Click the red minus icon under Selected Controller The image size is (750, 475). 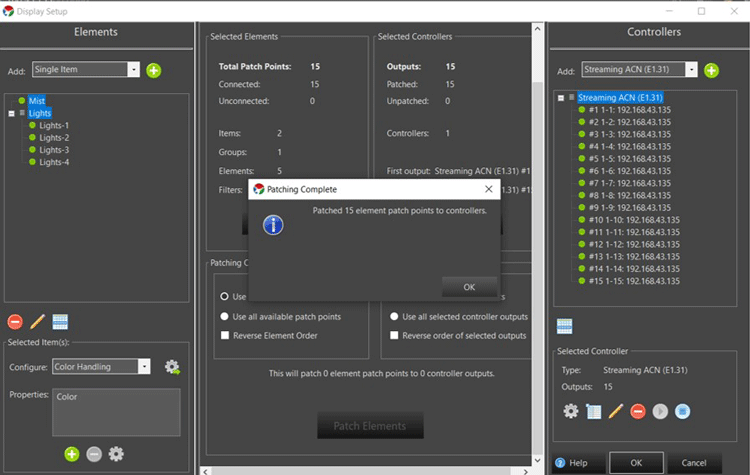pos(638,411)
